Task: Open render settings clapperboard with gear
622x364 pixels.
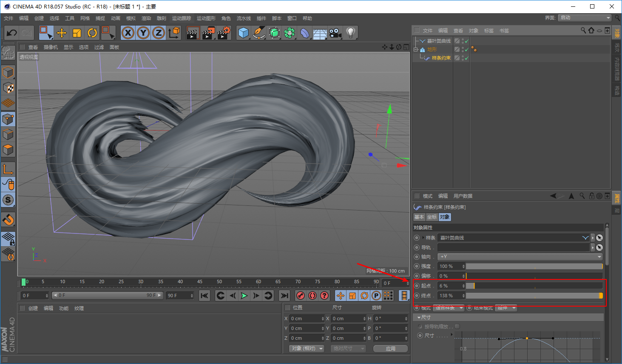Action: click(x=224, y=33)
